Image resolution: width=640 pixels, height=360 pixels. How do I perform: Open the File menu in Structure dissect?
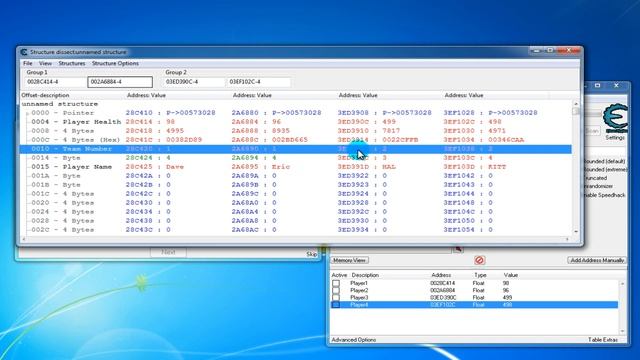27,63
